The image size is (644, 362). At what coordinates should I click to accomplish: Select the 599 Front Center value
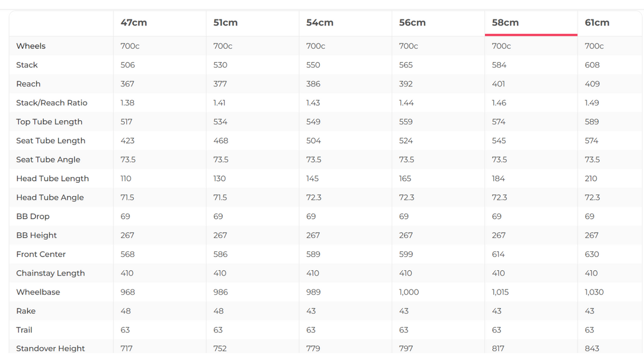click(406, 254)
